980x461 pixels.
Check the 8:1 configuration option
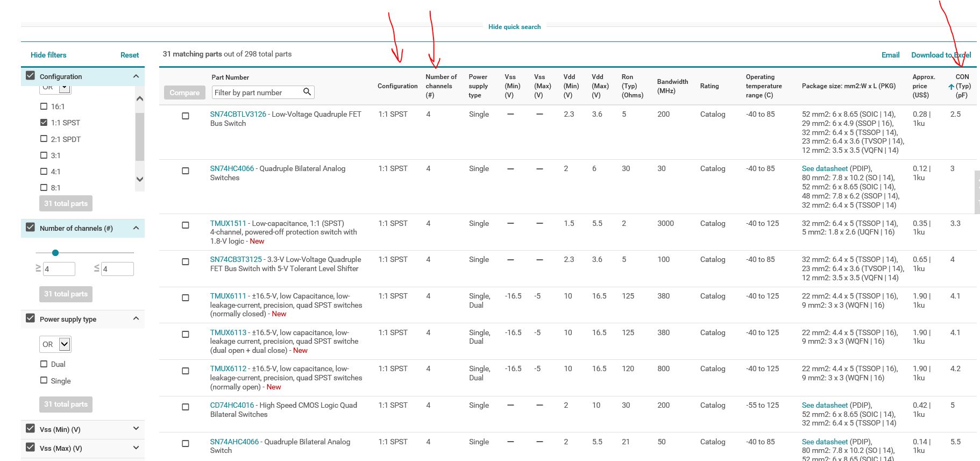coord(44,187)
